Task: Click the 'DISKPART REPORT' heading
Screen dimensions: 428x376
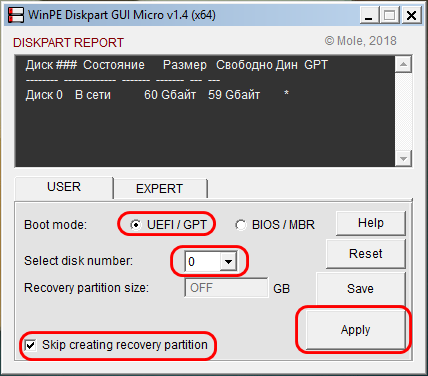Action: (x=68, y=43)
